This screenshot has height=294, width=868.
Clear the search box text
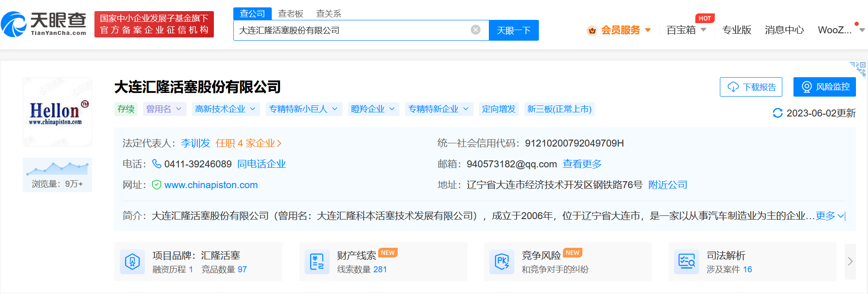pos(475,30)
